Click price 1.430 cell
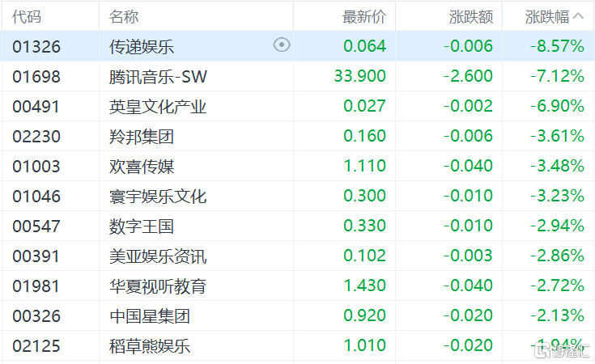Viewport: 595px width, 364px height. pos(364,286)
